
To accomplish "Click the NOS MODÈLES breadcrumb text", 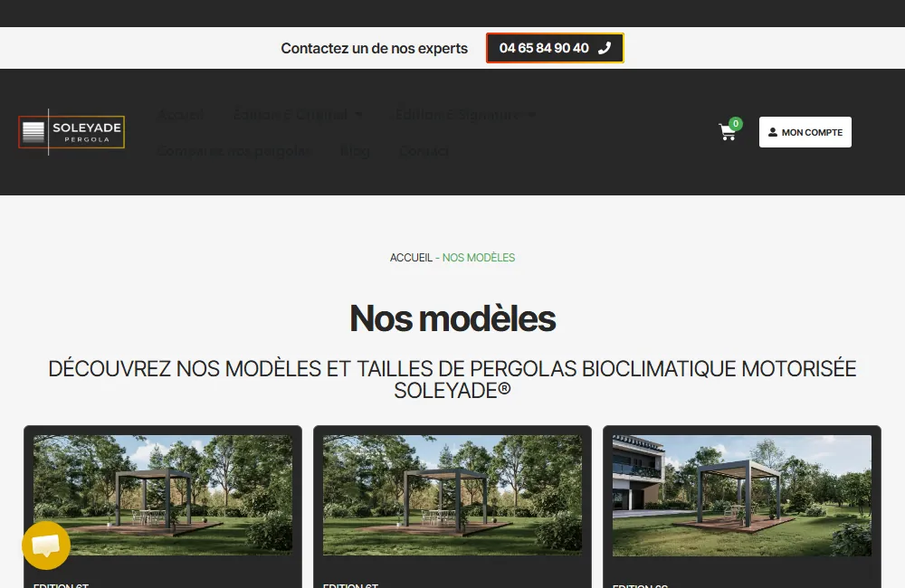I will click(479, 258).
